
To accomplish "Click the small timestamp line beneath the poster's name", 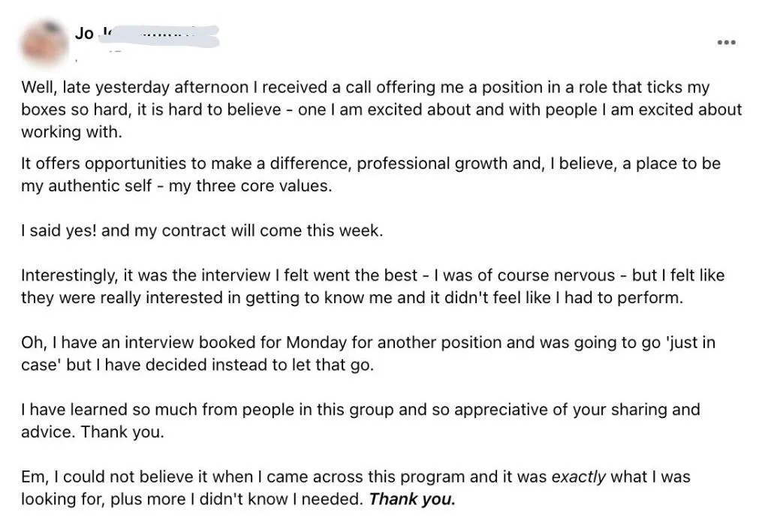I will click(98, 56).
